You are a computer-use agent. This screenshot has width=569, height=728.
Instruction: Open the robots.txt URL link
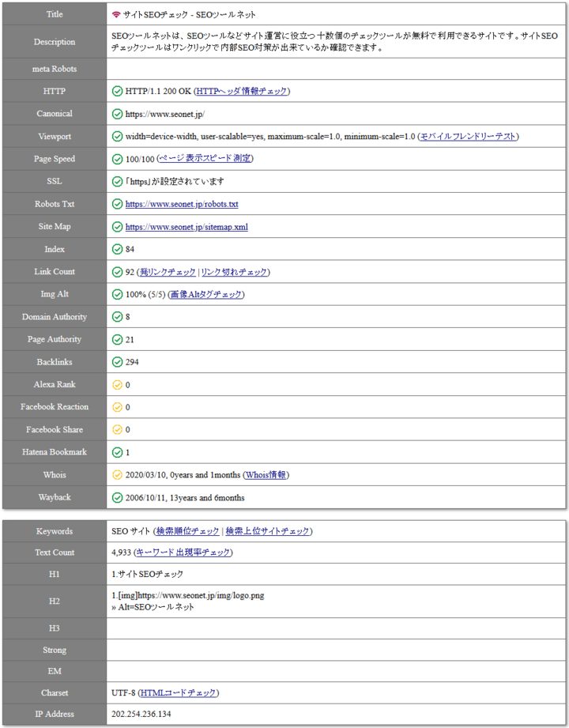tap(182, 204)
